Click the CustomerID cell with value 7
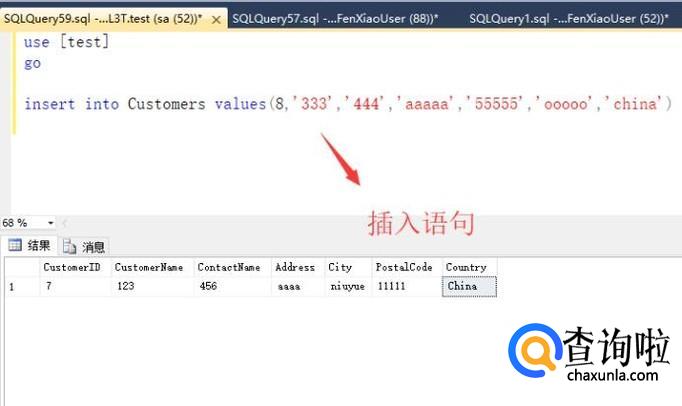Viewport: 682px width, 406px height. (75, 286)
